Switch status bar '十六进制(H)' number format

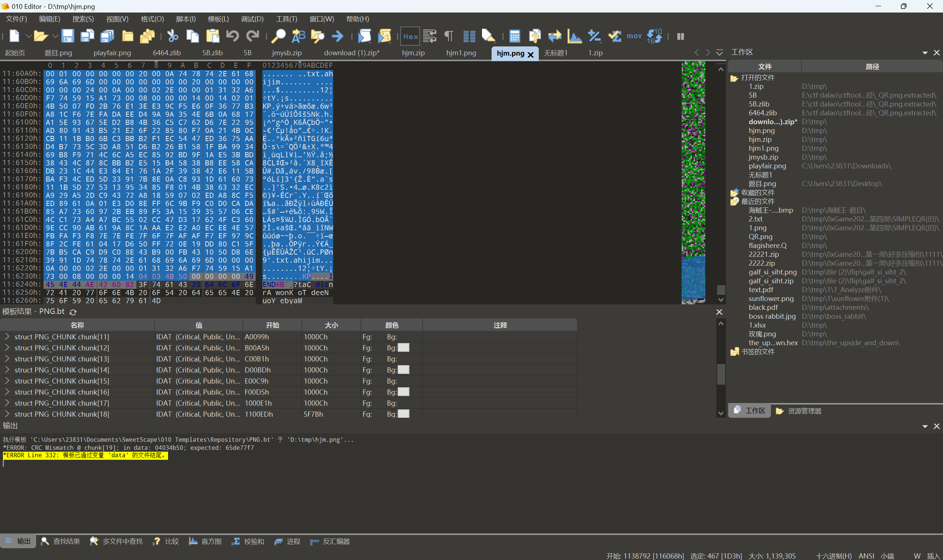tap(834, 556)
